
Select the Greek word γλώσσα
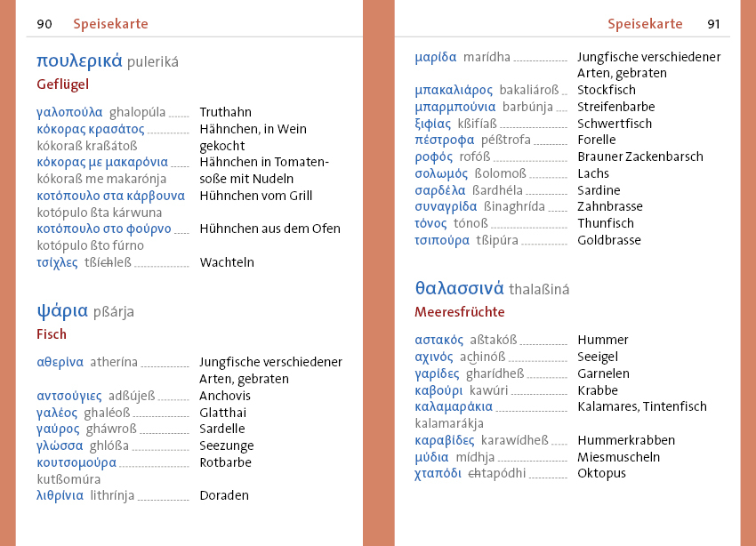pyautogui.click(x=60, y=446)
